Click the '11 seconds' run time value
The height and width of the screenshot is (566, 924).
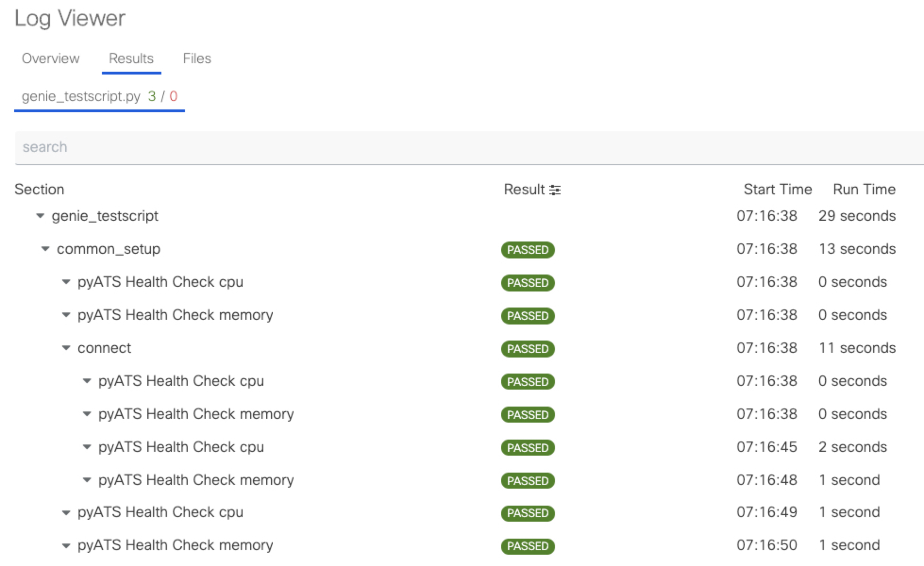pyautogui.click(x=857, y=348)
